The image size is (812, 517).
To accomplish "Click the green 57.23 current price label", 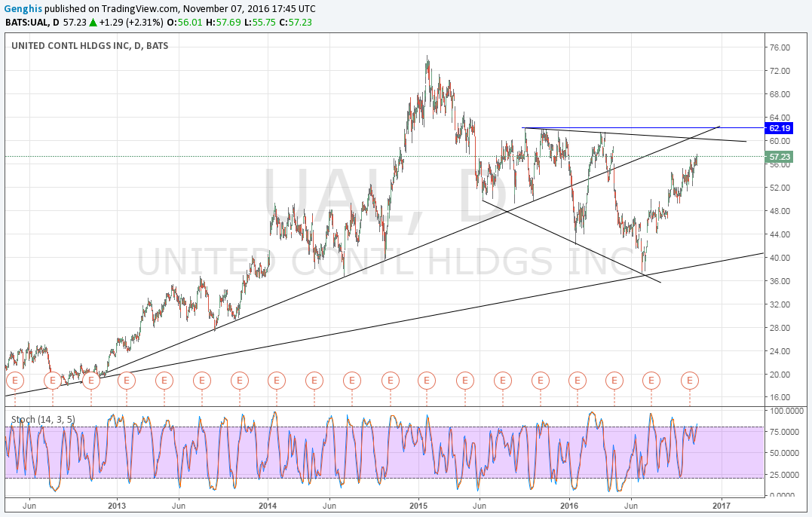I will click(779, 156).
